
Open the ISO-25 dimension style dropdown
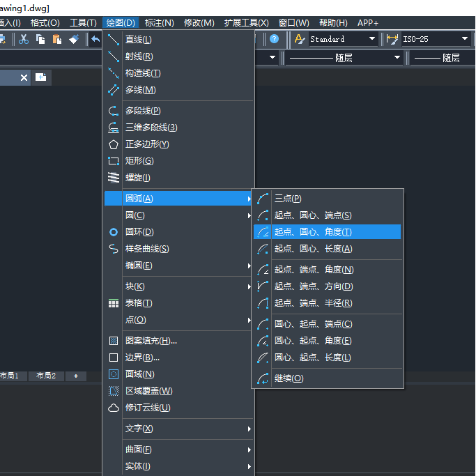click(x=465, y=39)
